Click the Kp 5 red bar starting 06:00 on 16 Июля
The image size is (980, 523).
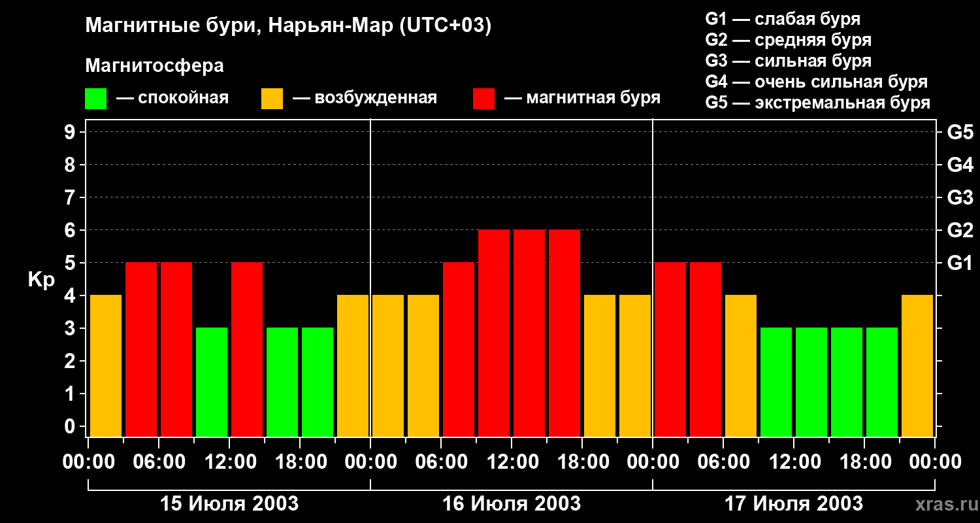click(x=459, y=349)
